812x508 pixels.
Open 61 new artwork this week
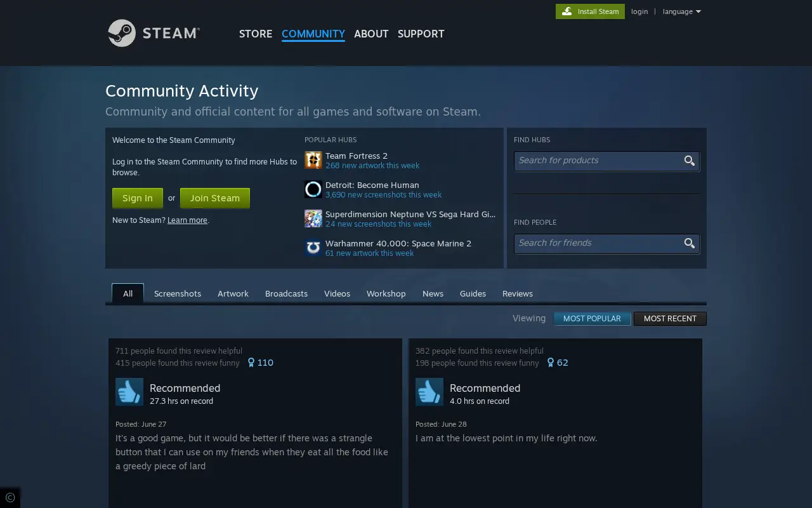[x=369, y=253]
